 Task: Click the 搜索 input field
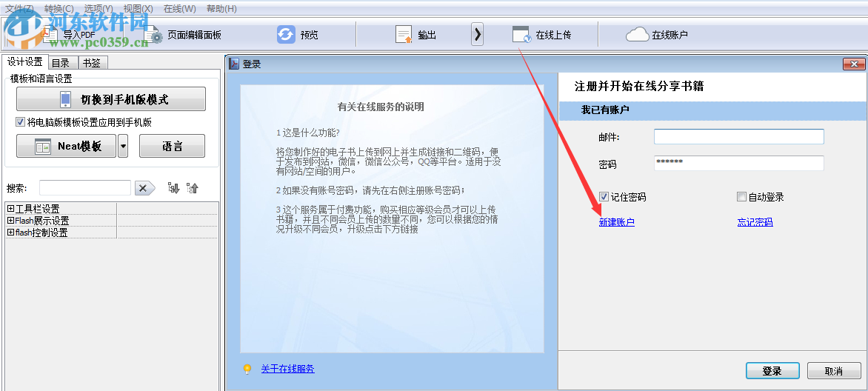(x=85, y=188)
